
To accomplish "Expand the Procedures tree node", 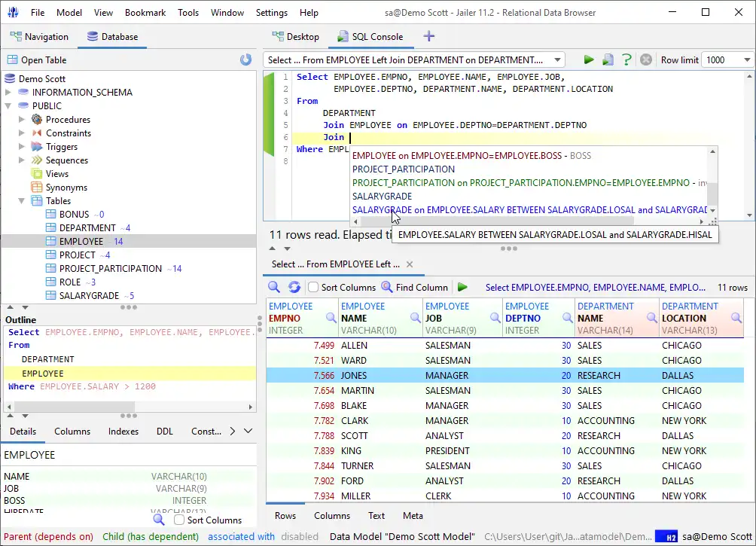I will pos(22,120).
